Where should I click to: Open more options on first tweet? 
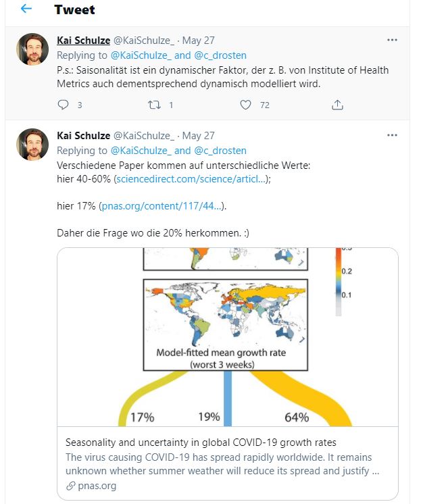click(x=392, y=40)
